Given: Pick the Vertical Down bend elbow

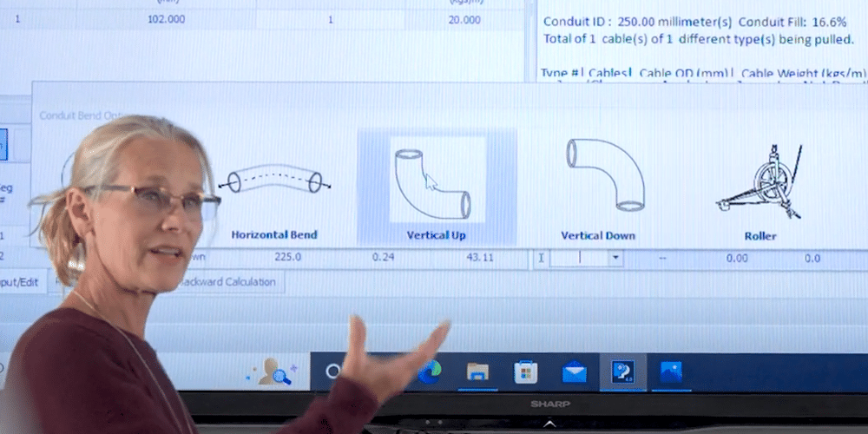Looking at the screenshot, I should (606, 174).
